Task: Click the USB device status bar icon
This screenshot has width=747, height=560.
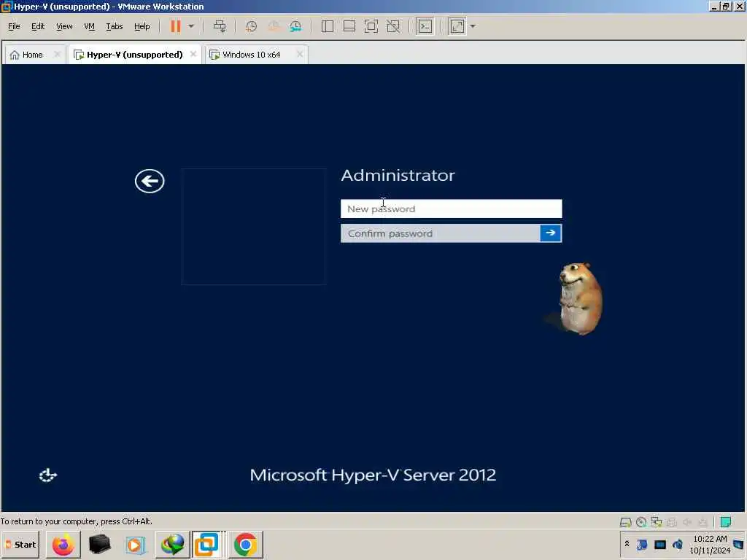Action: [703, 522]
